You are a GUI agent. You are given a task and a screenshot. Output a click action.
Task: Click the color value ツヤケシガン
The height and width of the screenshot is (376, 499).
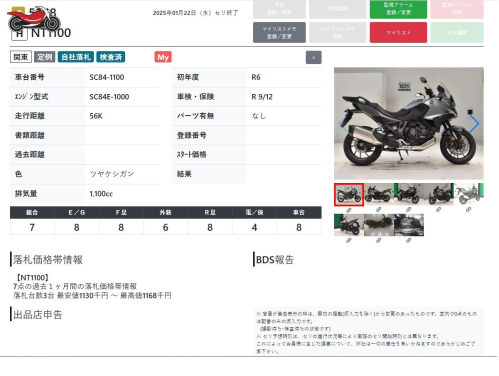pos(112,174)
